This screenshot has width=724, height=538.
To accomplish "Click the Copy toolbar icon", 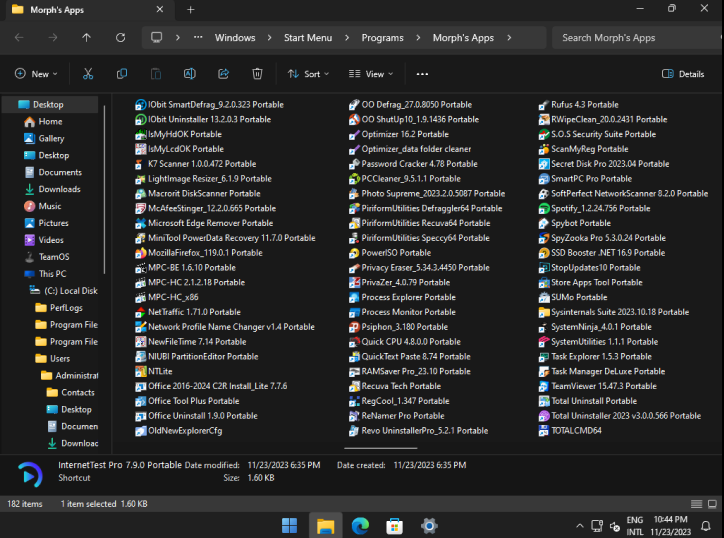I will 122,74.
